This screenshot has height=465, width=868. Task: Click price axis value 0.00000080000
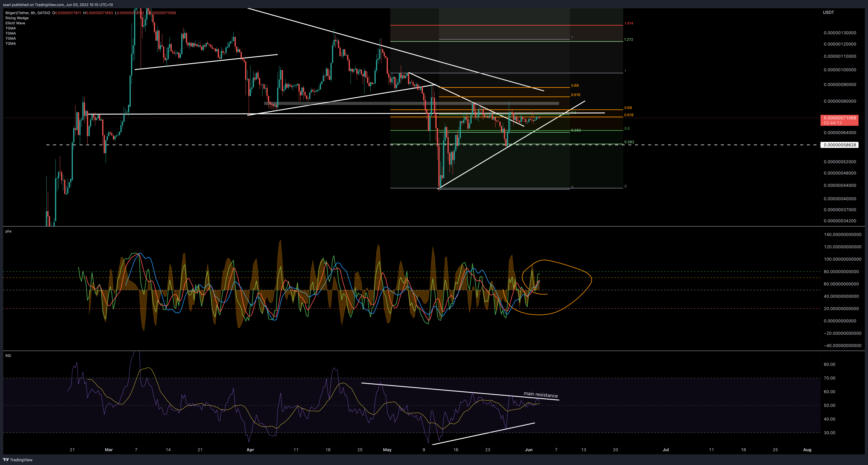click(x=840, y=101)
